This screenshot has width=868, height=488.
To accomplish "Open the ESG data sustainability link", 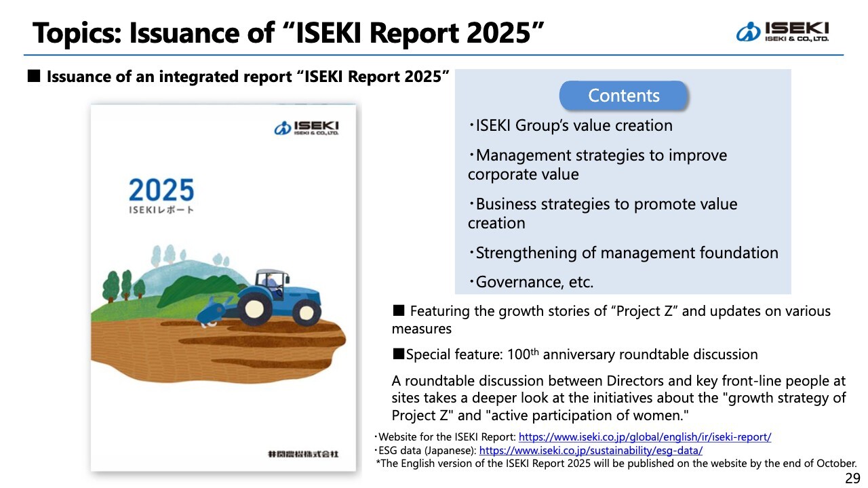I will [x=591, y=450].
